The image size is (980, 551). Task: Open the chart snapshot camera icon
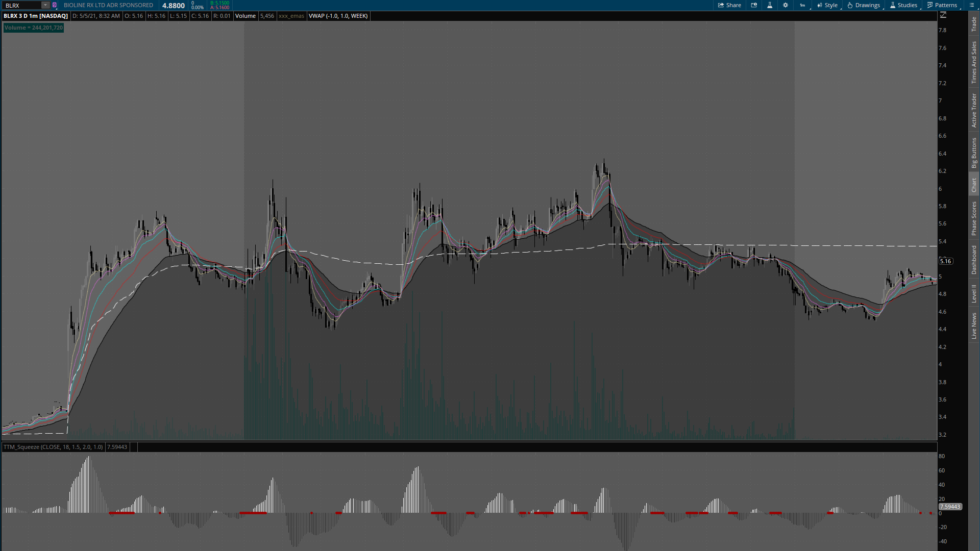(x=754, y=5)
